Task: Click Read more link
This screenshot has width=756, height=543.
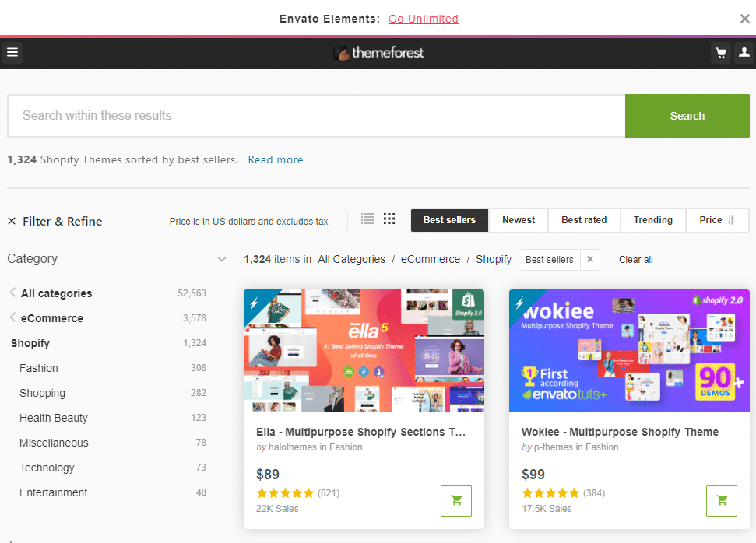Action: 276,159
